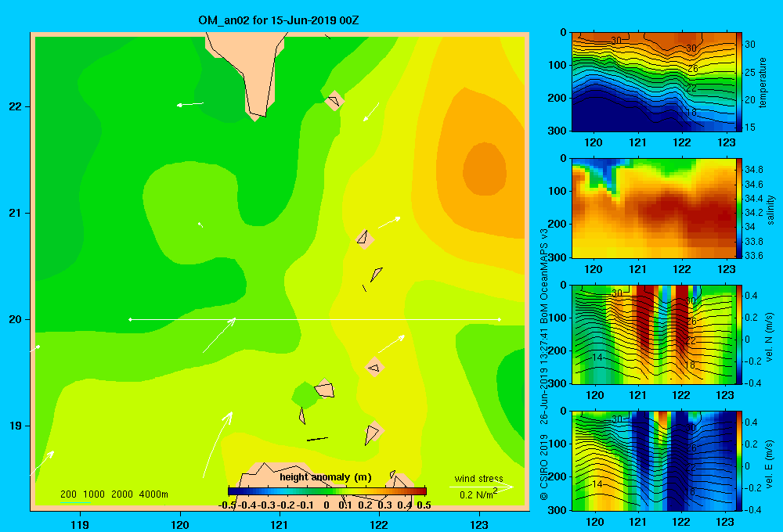
Task: Click latitude label 19 on main map
Action: [16, 426]
